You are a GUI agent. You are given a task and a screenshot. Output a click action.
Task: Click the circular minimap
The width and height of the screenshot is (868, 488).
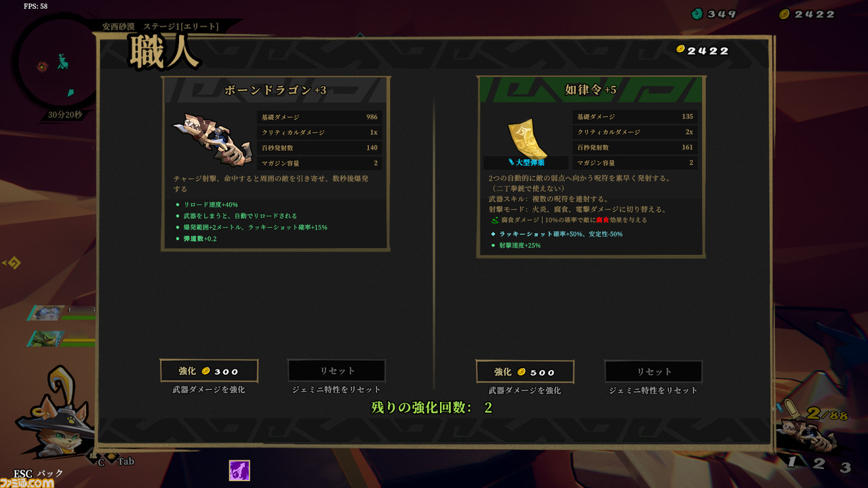tap(57, 66)
